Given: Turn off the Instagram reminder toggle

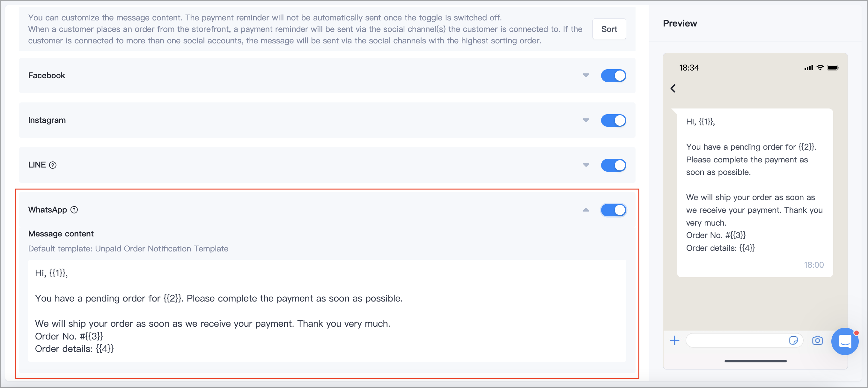Looking at the screenshot, I should [613, 120].
